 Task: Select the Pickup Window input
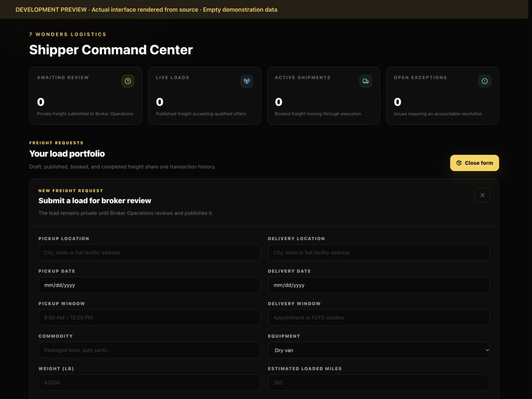[149, 318]
